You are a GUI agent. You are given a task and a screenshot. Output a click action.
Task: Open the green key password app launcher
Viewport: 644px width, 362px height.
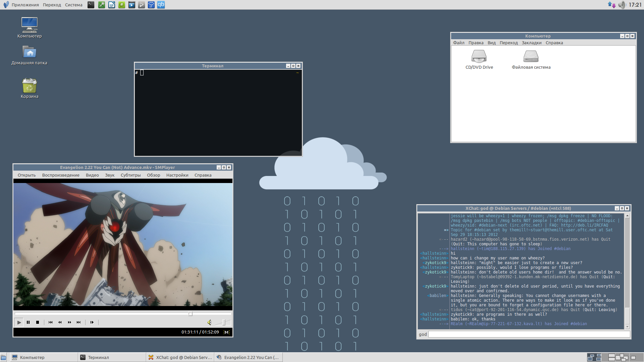tap(101, 5)
